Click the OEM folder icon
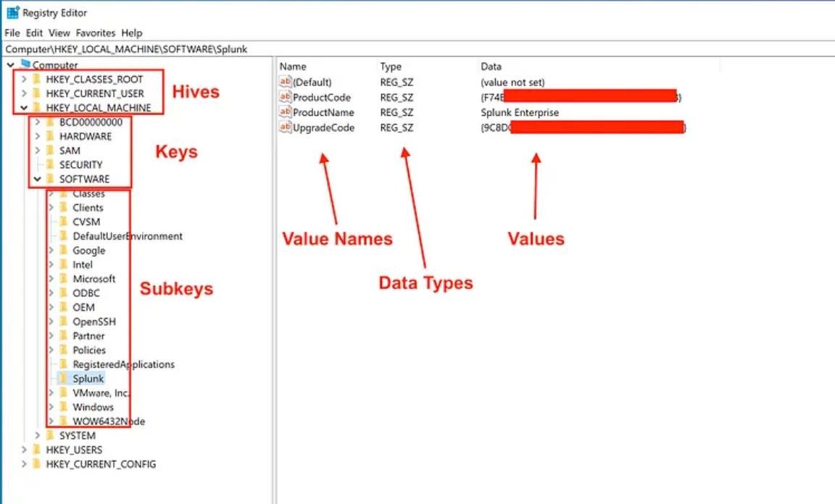835x504 pixels. pos(63,307)
